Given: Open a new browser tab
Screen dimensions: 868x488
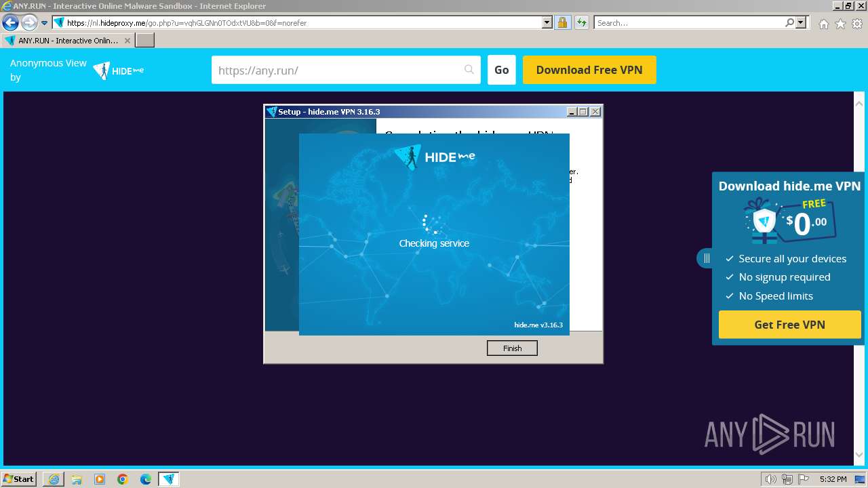Looking at the screenshot, I should tap(145, 41).
